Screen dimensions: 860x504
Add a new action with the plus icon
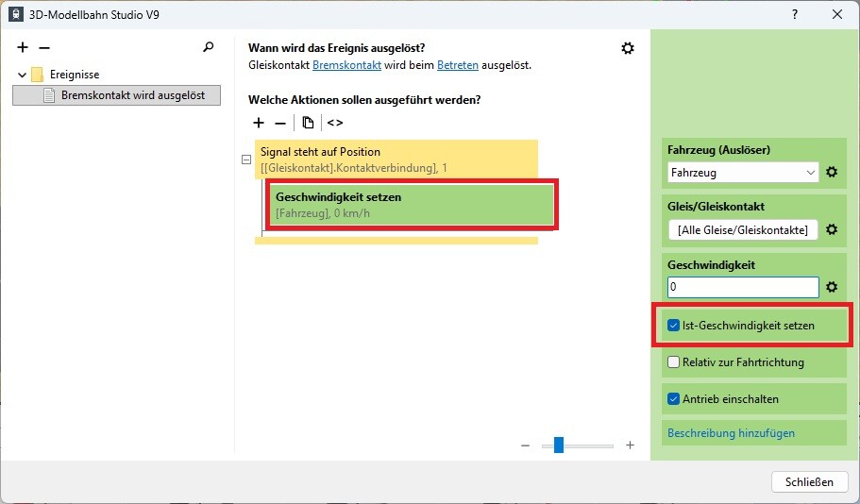coord(259,123)
